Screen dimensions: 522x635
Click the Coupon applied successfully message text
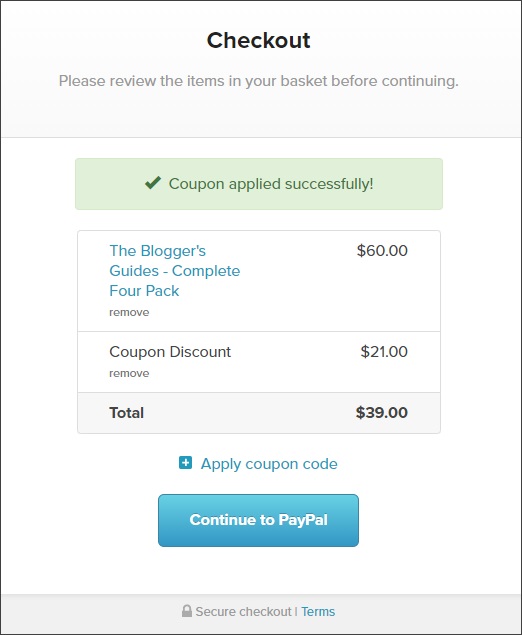(x=271, y=184)
